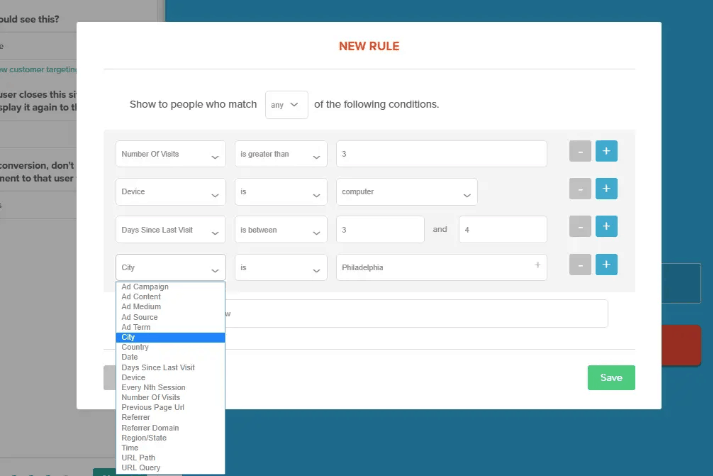Screen dimensions: 713x476
Task: Remove the Number Of Visits condition row
Action: [x=580, y=151]
